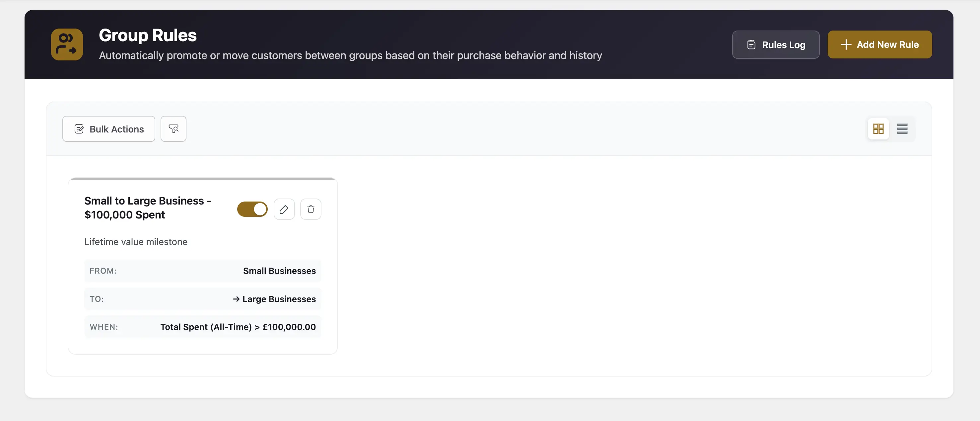Switch to list view layout
This screenshot has width=980, height=421.
[902, 129]
